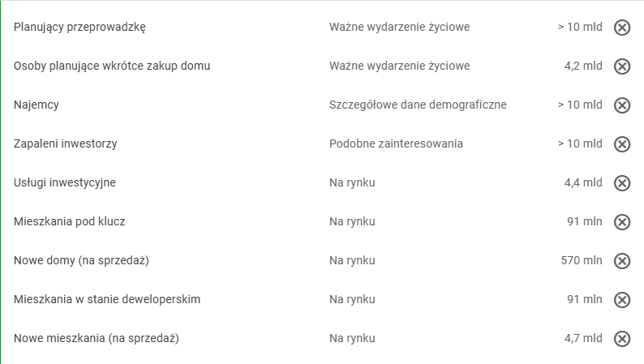Click Szczegółowe dane demograficzne category text
The height and width of the screenshot is (364, 644).
pos(418,105)
